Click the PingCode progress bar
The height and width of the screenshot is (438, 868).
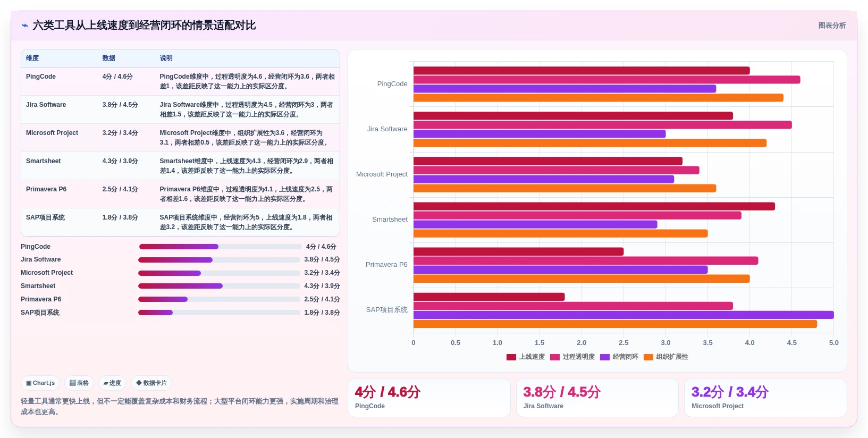coord(221,247)
